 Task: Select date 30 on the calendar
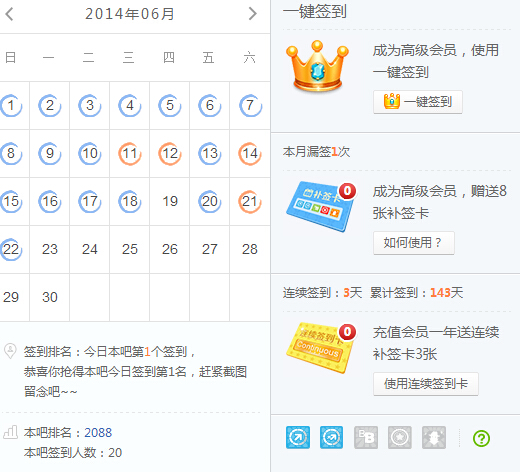[x=50, y=297]
